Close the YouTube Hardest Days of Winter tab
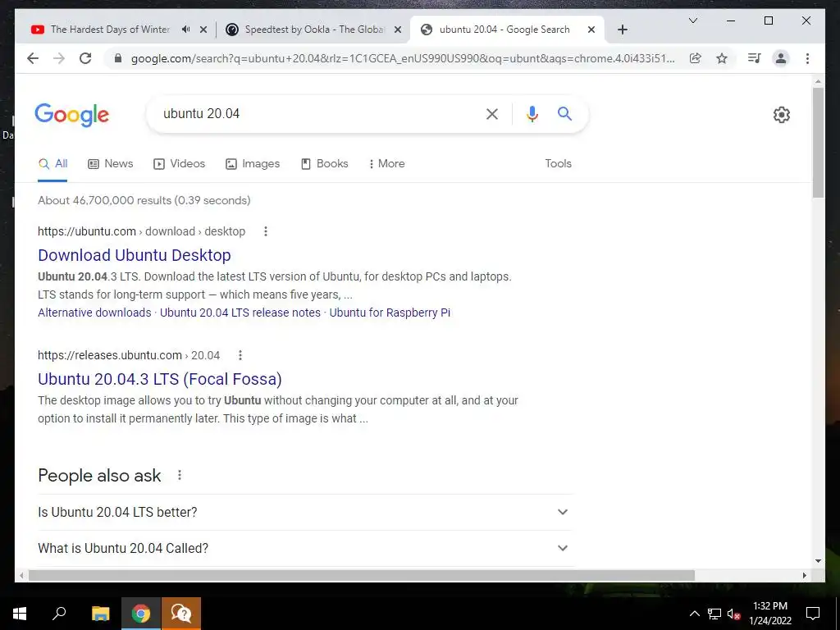The width and height of the screenshot is (840, 630). click(x=203, y=30)
